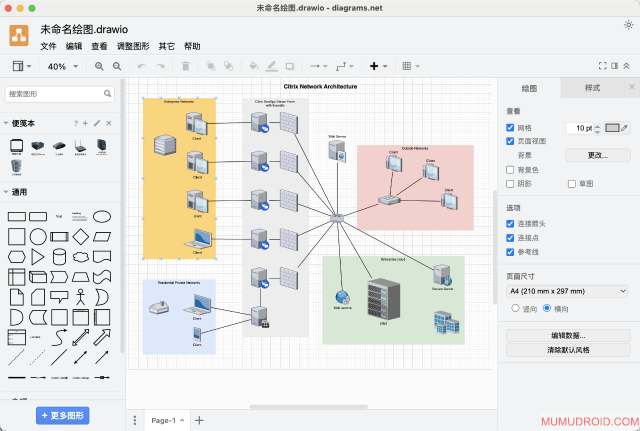Toggle the 连接点 checkbox
The image size is (640, 431).
click(x=510, y=238)
